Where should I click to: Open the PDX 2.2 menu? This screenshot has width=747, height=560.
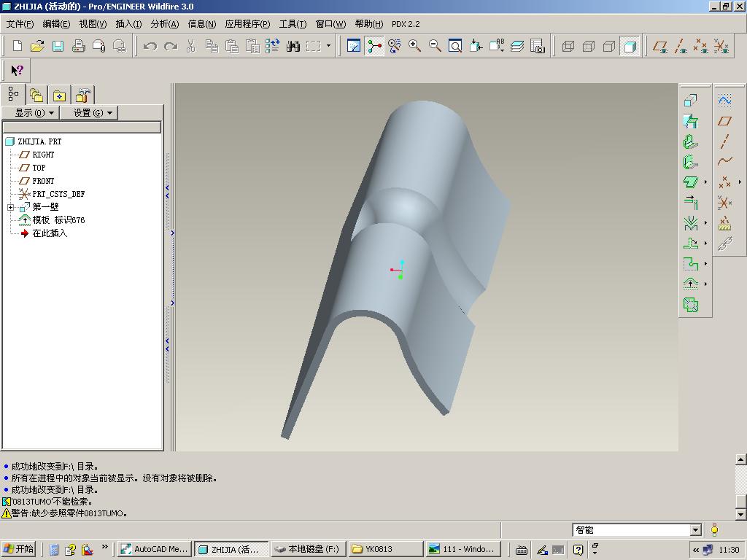pyautogui.click(x=406, y=24)
